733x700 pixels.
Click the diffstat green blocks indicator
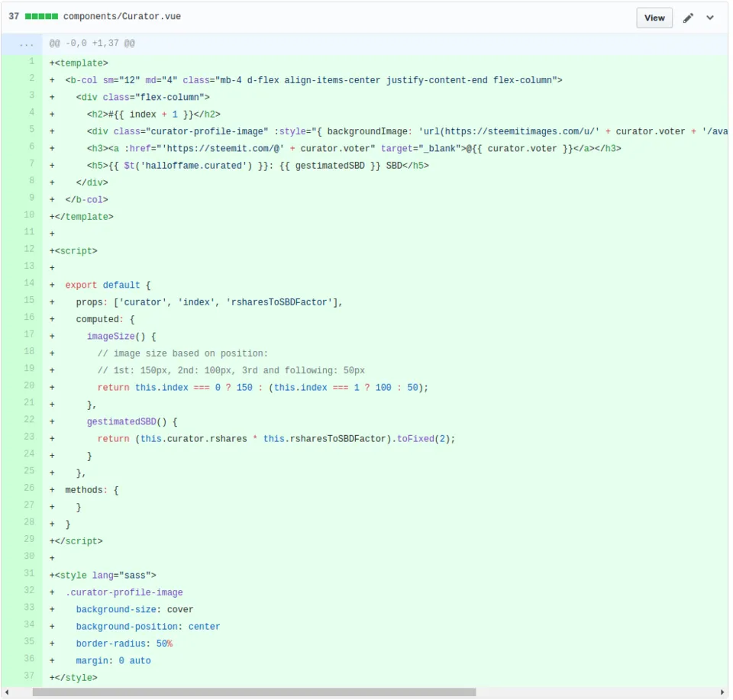[x=41, y=16]
